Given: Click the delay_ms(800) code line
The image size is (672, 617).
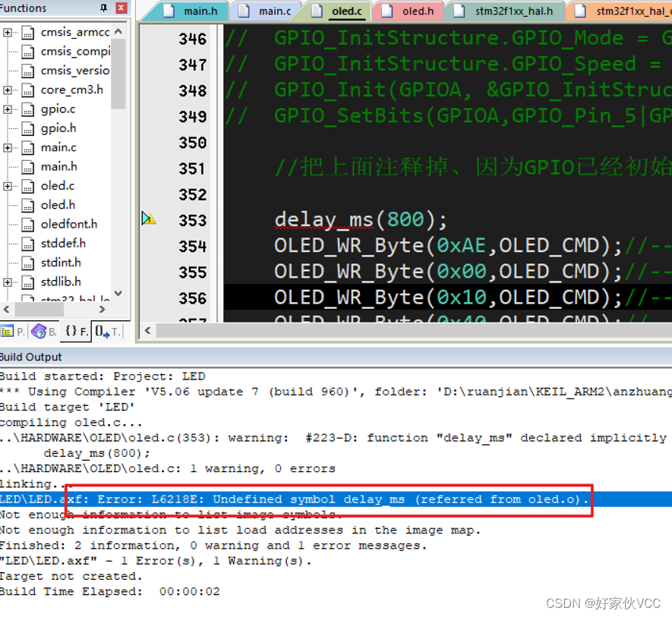Looking at the screenshot, I should coord(361,219).
